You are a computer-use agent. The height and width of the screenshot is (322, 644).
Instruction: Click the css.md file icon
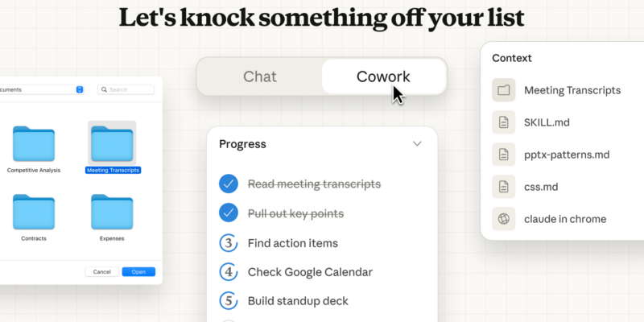503,186
